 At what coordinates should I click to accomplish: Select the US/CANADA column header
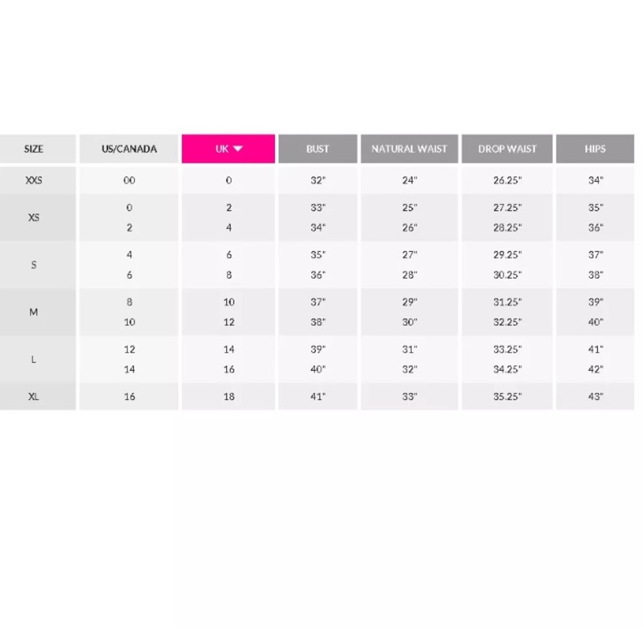pyautogui.click(x=129, y=149)
